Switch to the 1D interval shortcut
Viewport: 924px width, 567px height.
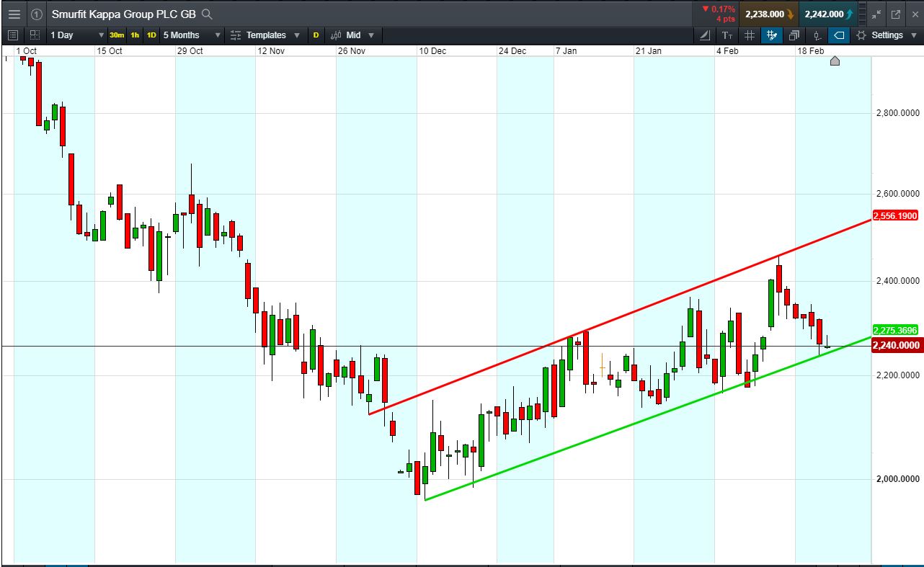coord(151,35)
